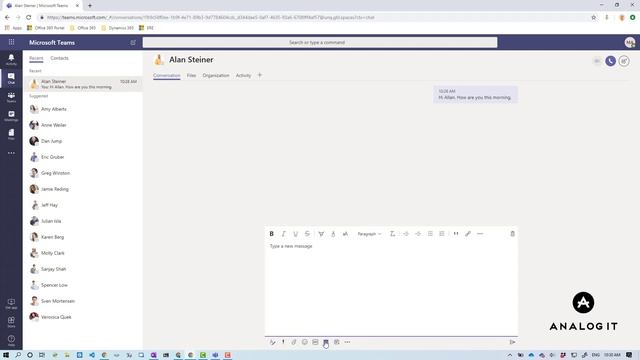
Task: Open the Activity tab in chat header
Action: [x=243, y=76]
